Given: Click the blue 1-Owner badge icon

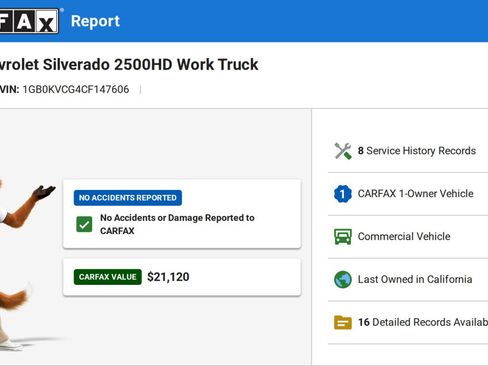Looking at the screenshot, I should coord(343,194).
